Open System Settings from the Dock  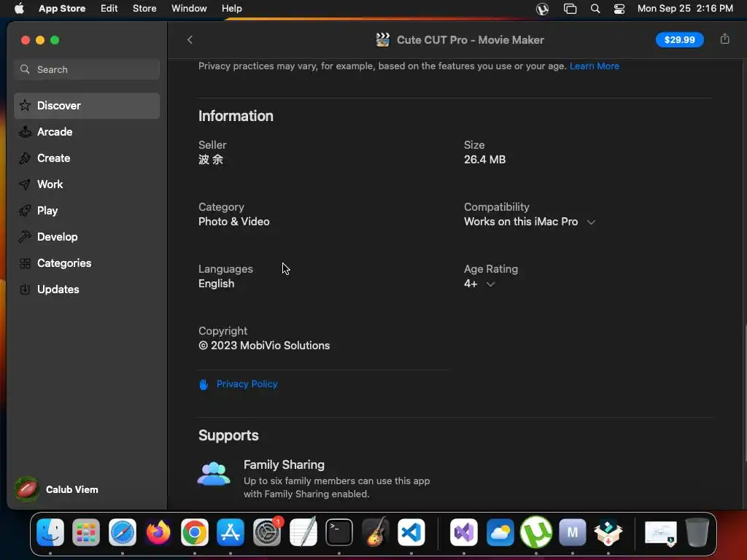267,532
